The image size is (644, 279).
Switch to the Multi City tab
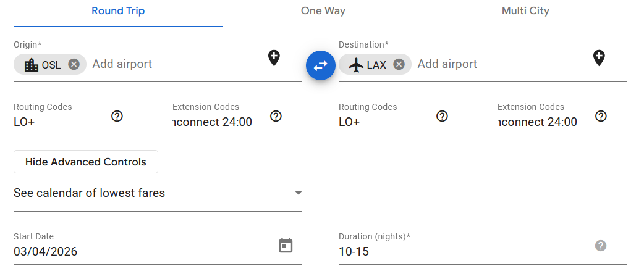(x=525, y=11)
